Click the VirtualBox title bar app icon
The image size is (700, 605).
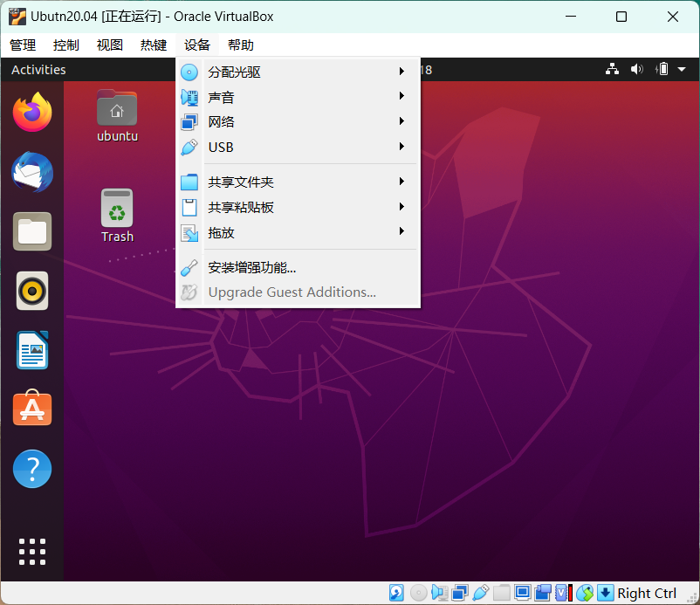coord(17,17)
